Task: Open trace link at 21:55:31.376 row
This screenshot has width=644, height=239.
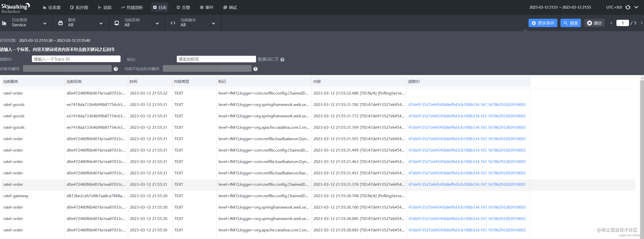Action: click(467, 185)
